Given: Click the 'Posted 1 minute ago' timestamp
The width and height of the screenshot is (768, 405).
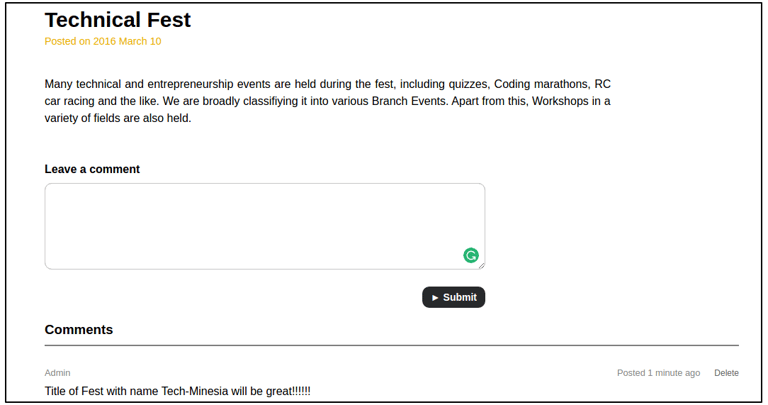Looking at the screenshot, I should (x=658, y=373).
